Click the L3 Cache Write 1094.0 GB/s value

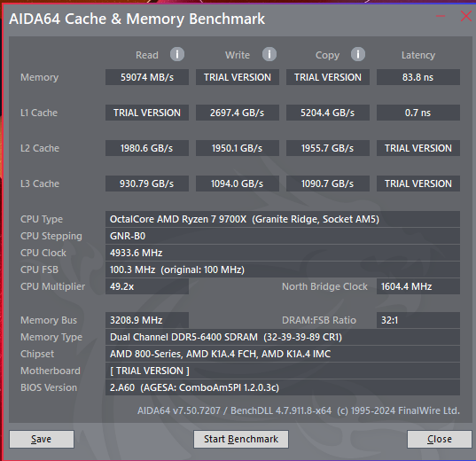click(238, 184)
